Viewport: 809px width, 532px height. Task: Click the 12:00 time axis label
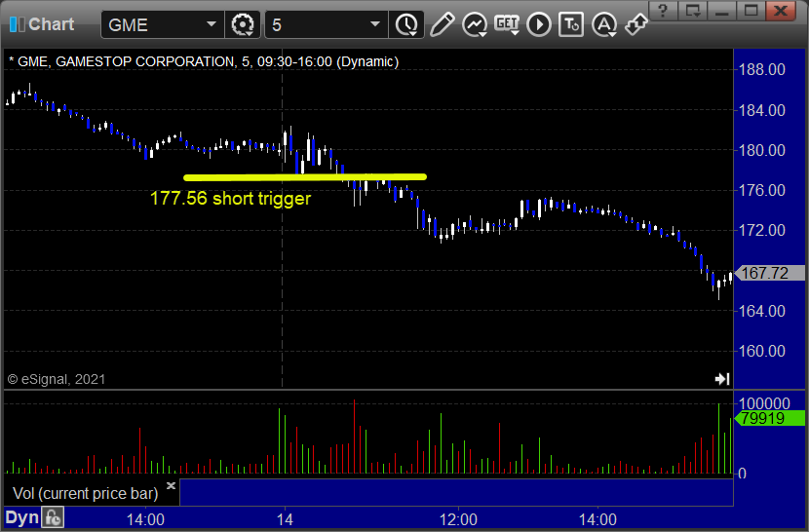pos(458,519)
